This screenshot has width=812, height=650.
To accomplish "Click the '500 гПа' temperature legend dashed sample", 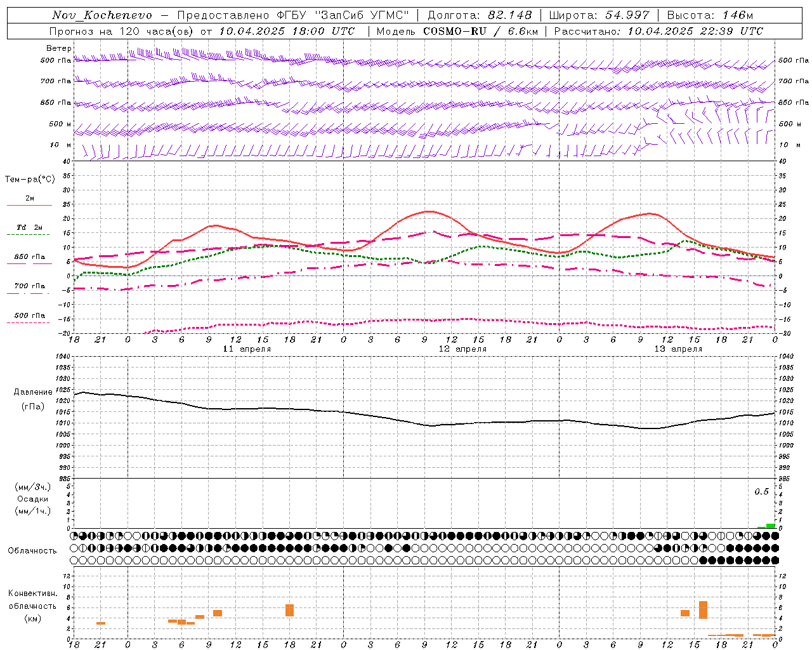I will (28, 322).
